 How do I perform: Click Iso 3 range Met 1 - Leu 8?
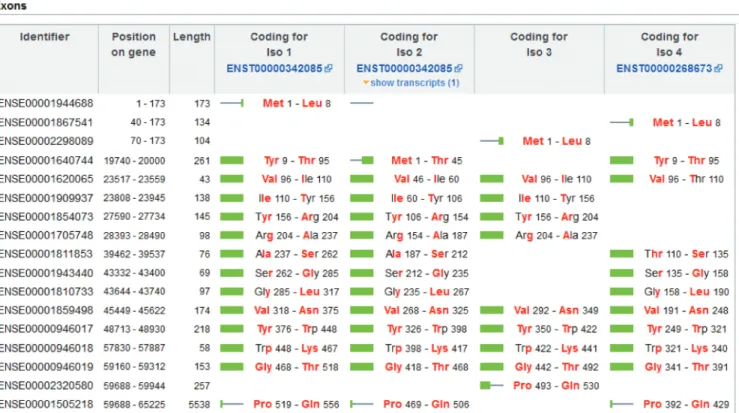coord(556,141)
